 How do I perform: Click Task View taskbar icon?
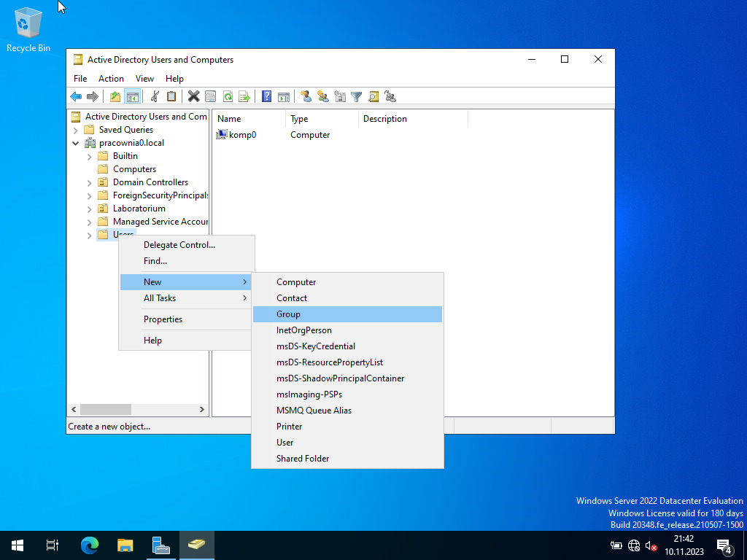click(53, 545)
